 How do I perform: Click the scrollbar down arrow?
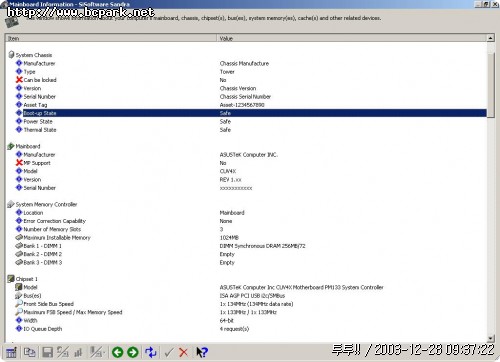(x=490, y=338)
